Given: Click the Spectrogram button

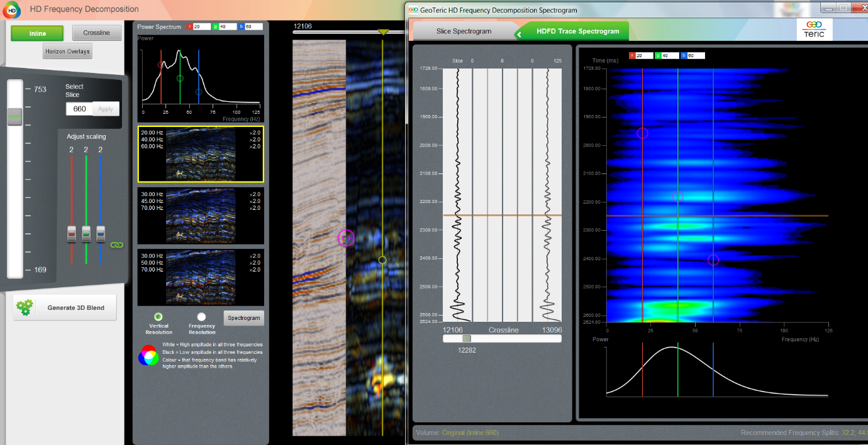Looking at the screenshot, I should (244, 318).
